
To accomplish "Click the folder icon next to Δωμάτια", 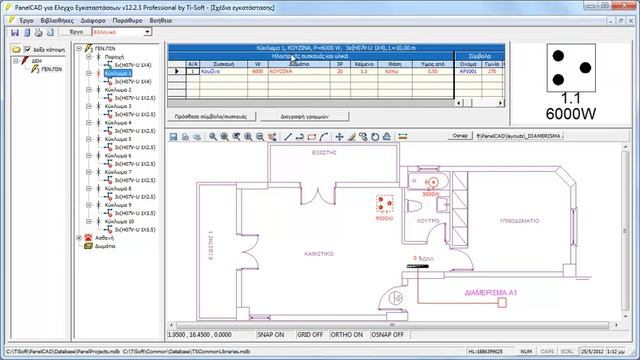I will coord(88,246).
